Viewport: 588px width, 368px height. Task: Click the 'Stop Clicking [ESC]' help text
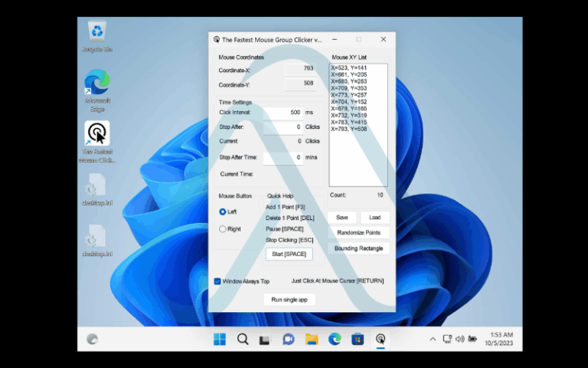coord(289,240)
